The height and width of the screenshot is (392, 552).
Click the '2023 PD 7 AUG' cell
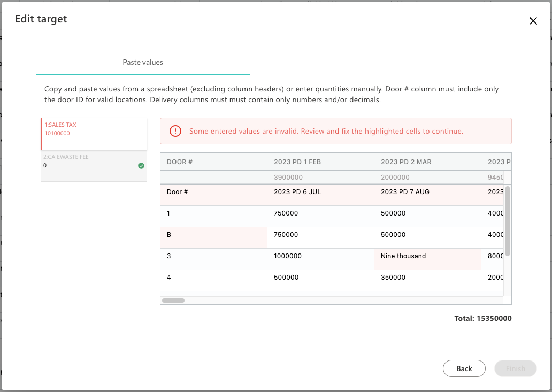pyautogui.click(x=427, y=195)
